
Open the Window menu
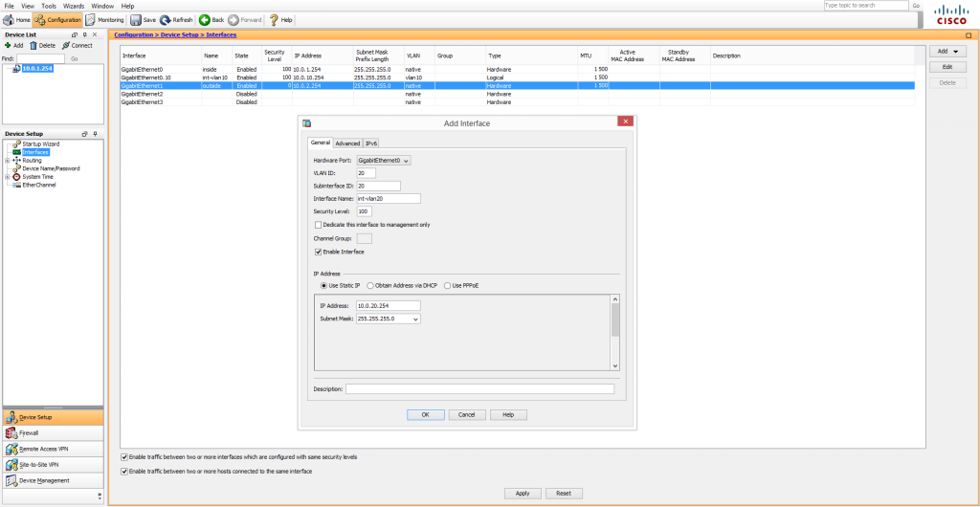(102, 6)
